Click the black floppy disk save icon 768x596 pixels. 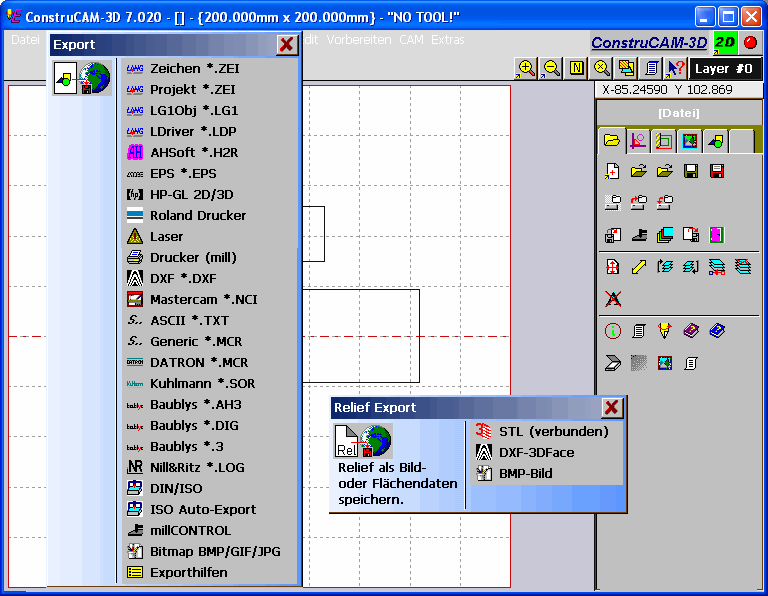point(690,172)
